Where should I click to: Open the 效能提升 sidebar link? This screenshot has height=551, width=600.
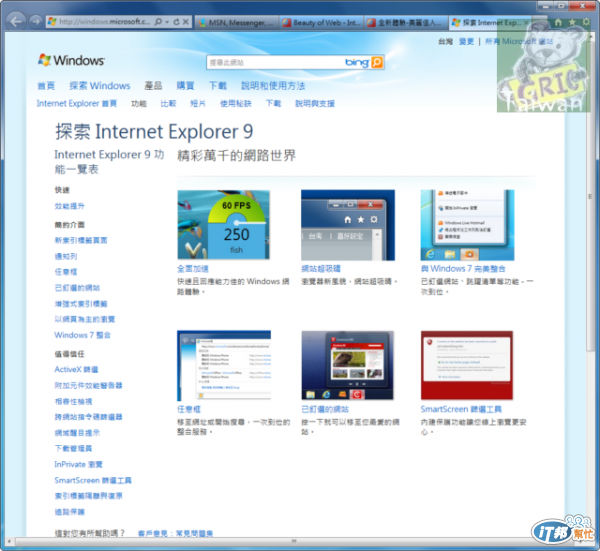click(69, 206)
